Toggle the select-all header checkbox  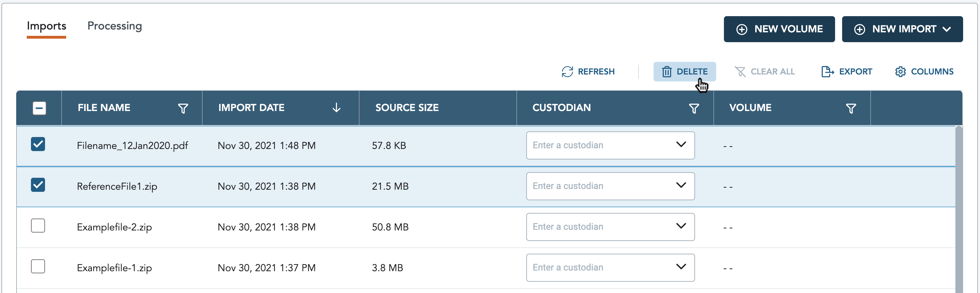tap(39, 108)
